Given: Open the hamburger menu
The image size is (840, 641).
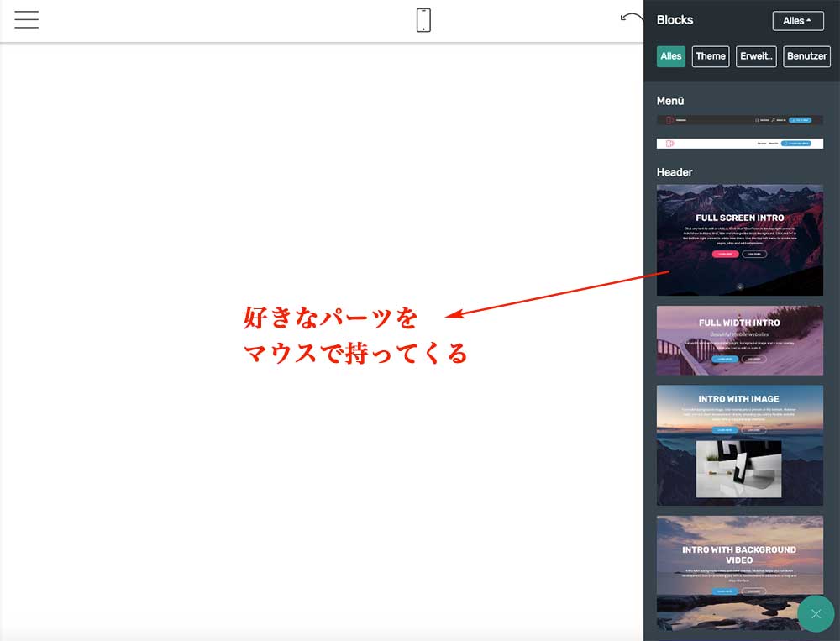Looking at the screenshot, I should [27, 19].
